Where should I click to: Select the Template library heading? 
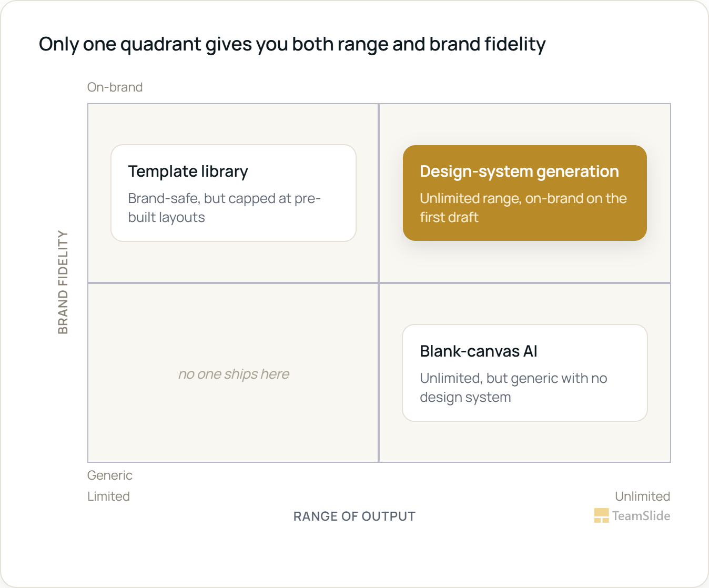click(x=188, y=171)
